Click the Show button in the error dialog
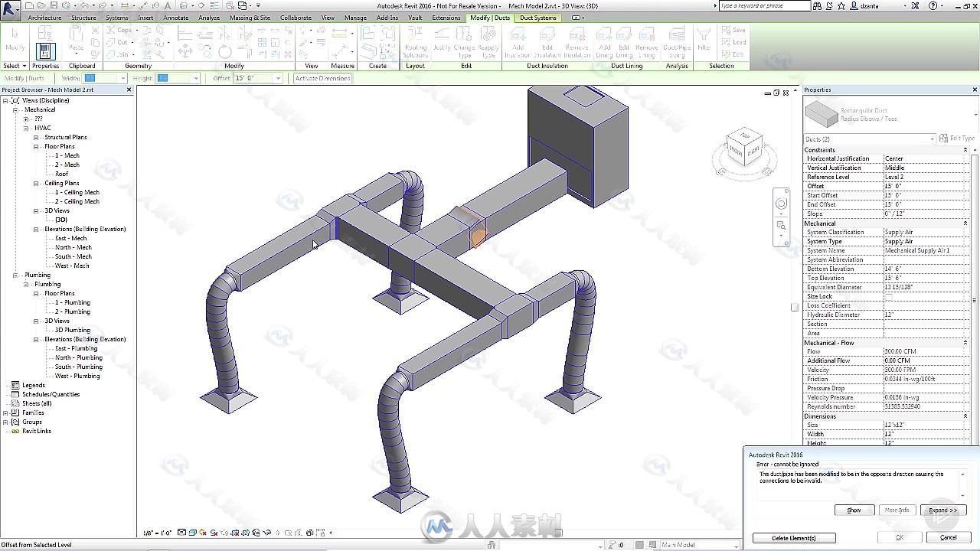 (854, 510)
